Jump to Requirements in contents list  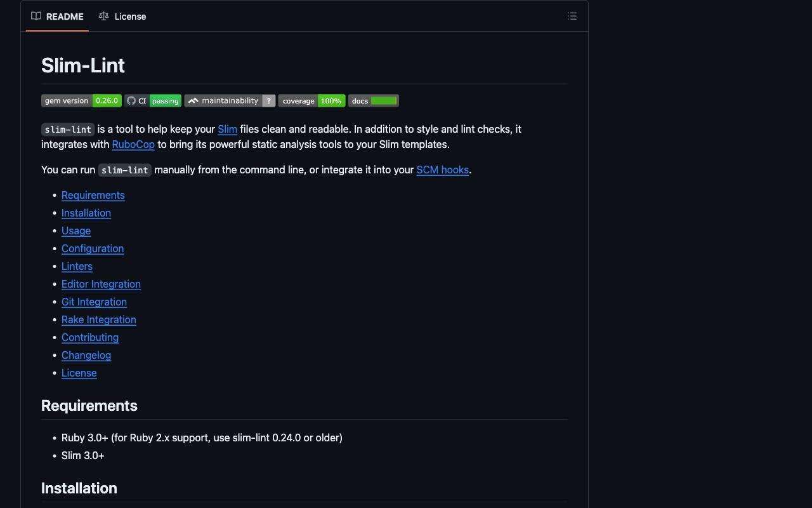[93, 195]
